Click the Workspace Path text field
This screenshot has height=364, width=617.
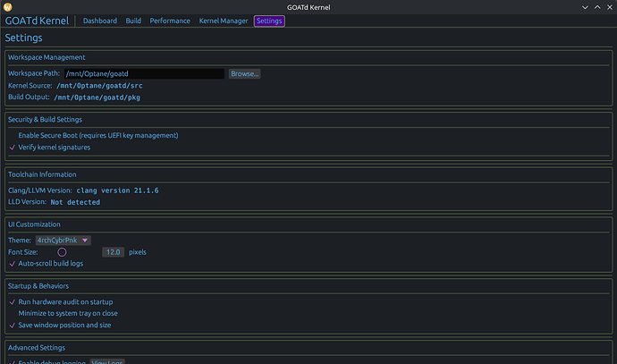click(x=143, y=73)
